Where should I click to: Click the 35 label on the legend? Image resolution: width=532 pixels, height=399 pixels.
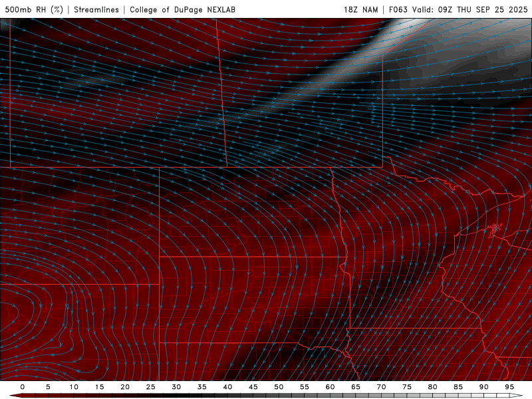201,387
